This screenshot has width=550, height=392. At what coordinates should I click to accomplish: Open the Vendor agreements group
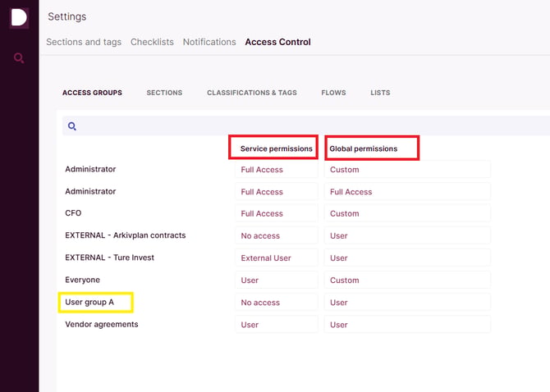pyautogui.click(x=102, y=325)
